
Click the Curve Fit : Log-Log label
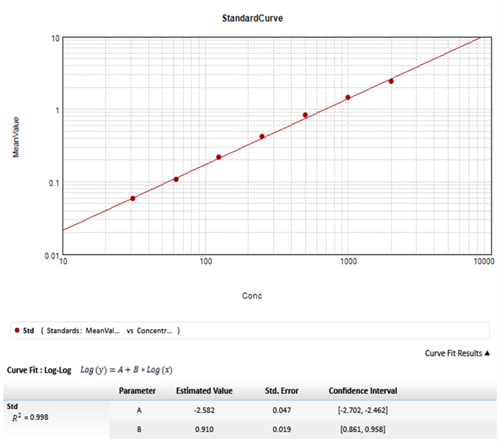click(39, 370)
